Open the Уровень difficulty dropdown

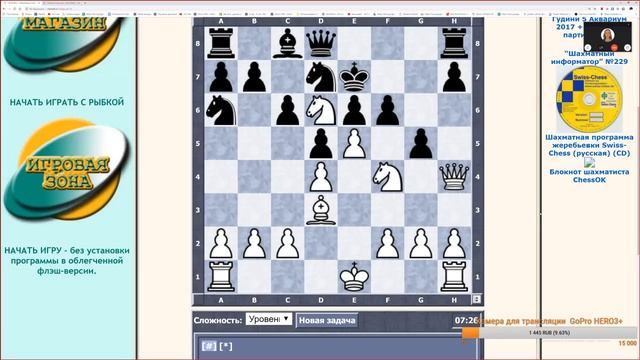tap(269, 319)
